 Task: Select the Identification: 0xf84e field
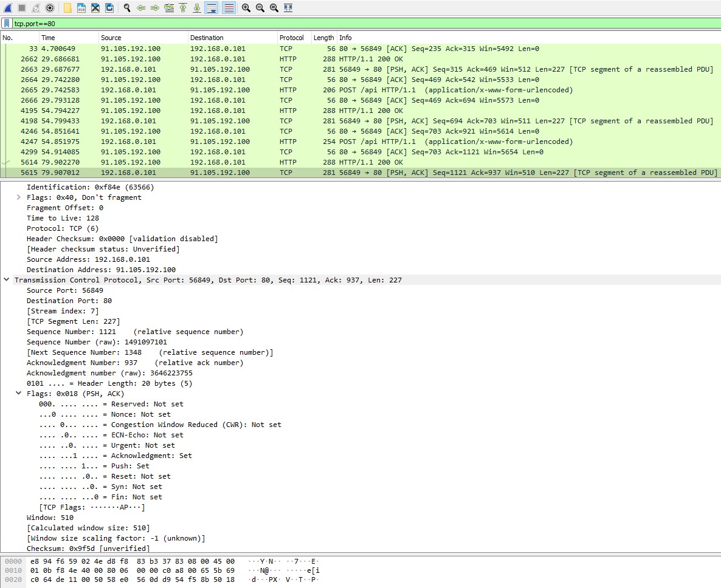click(90, 187)
